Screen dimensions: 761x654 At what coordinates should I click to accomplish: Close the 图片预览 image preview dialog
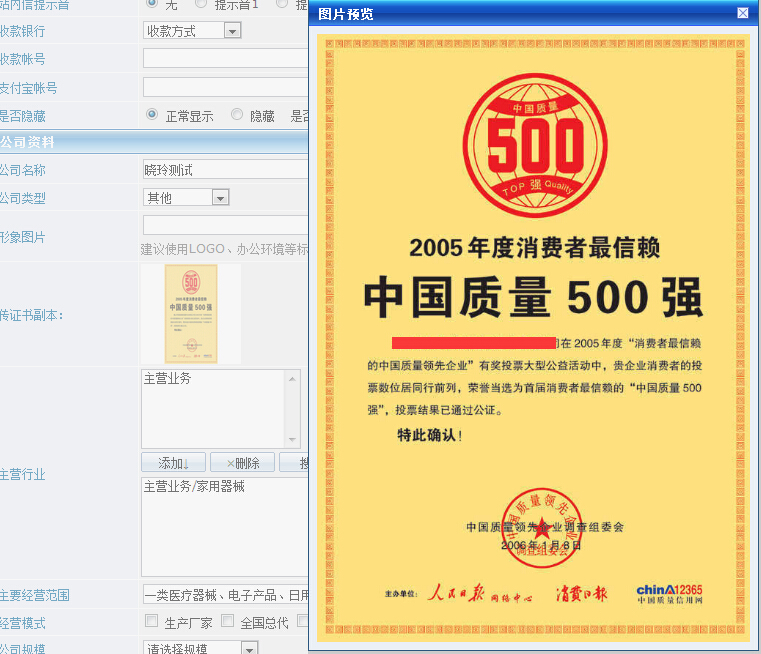(x=743, y=13)
